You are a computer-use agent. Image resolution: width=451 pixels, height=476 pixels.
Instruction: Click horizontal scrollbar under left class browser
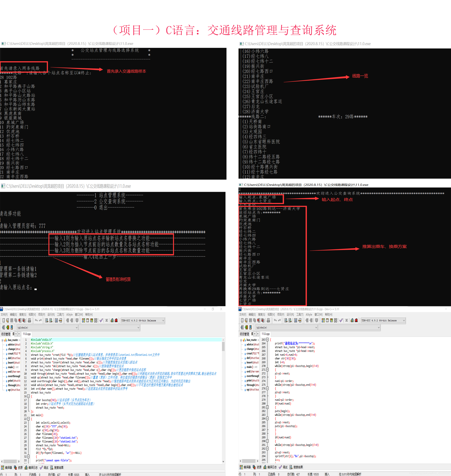tap(10, 461)
